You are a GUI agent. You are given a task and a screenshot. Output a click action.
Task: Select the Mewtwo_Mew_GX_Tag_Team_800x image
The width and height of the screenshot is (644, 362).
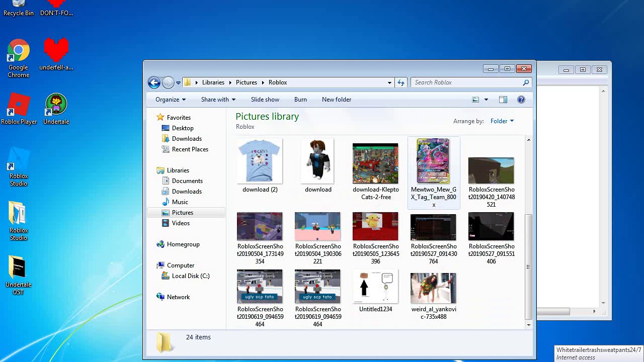(433, 173)
